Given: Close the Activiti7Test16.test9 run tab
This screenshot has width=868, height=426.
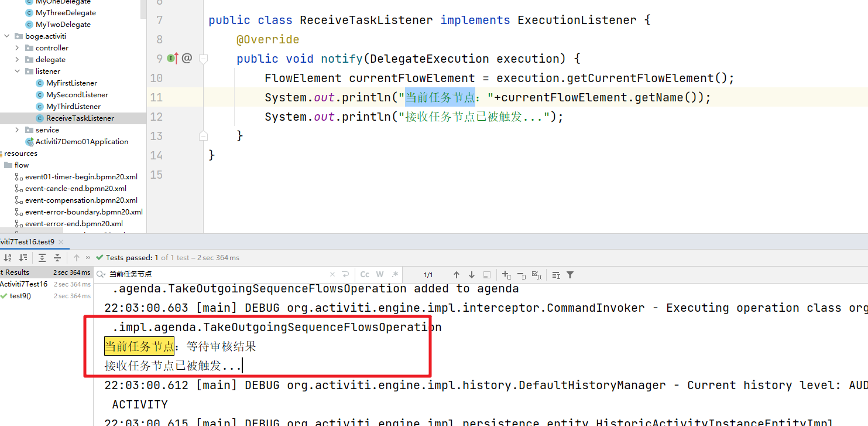Looking at the screenshot, I should point(60,242).
